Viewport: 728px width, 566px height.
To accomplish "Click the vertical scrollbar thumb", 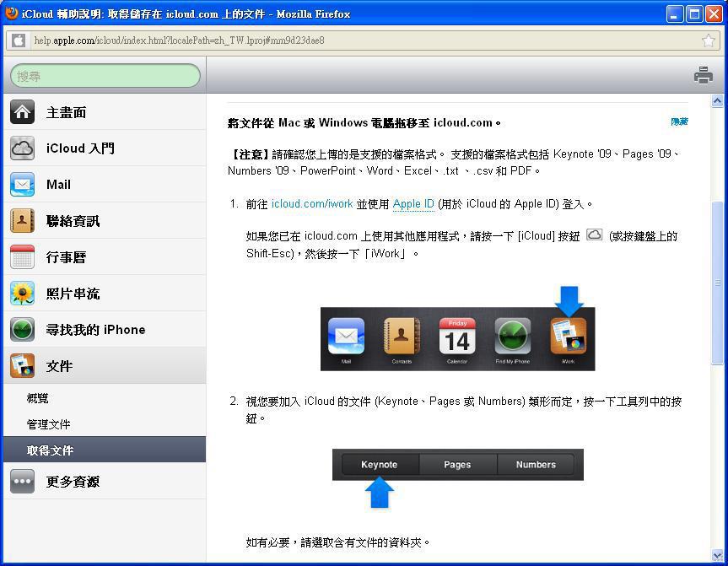I will click(717, 283).
